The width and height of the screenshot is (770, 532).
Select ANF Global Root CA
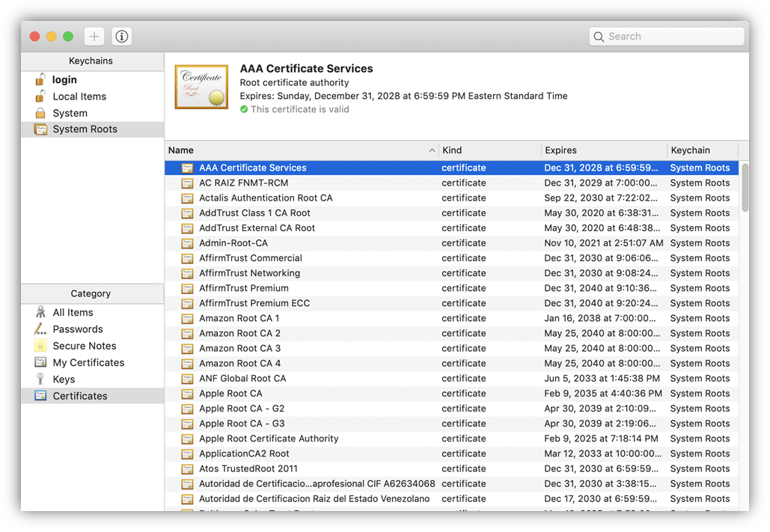point(451,379)
